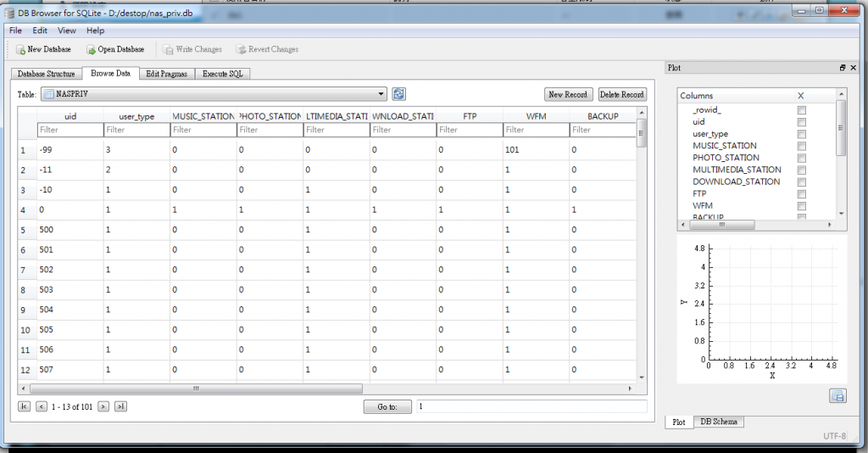
Task: Click the save plot icon
Action: [837, 395]
